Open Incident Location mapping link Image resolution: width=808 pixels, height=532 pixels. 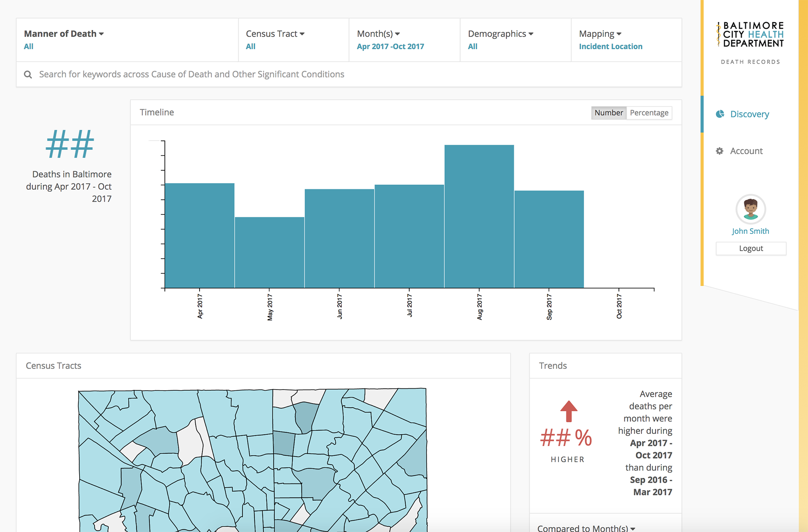(x=610, y=46)
